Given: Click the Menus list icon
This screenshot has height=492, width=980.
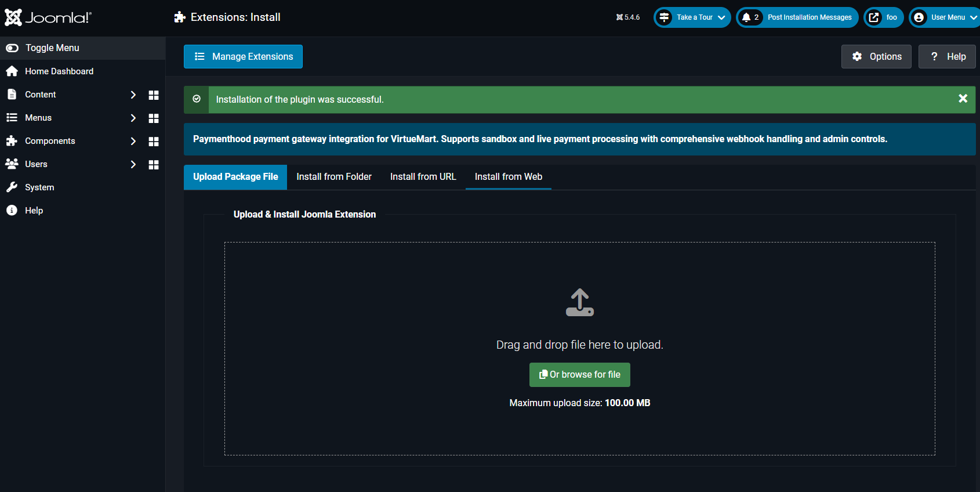Looking at the screenshot, I should (12, 118).
